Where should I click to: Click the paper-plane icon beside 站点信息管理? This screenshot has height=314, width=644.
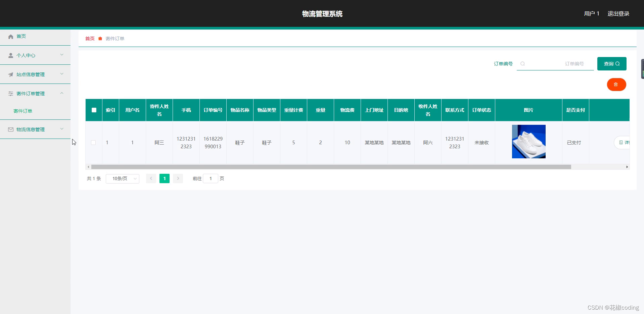tap(11, 75)
